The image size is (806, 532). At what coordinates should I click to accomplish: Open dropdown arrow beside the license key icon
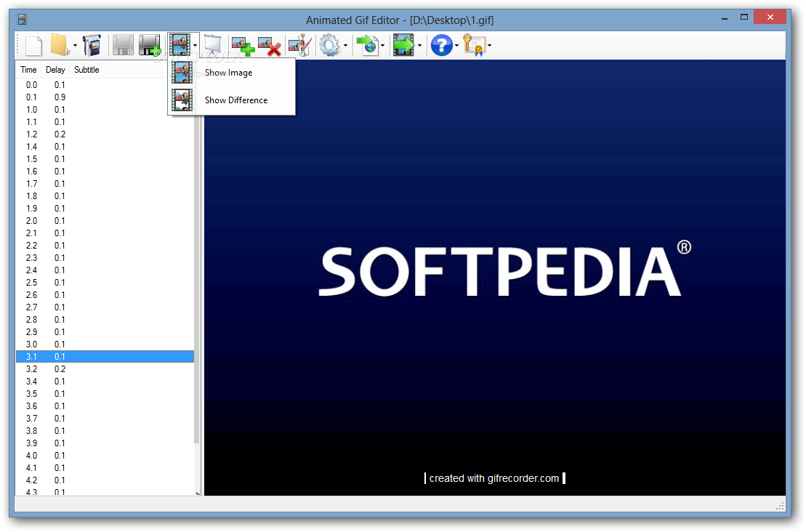(x=489, y=46)
